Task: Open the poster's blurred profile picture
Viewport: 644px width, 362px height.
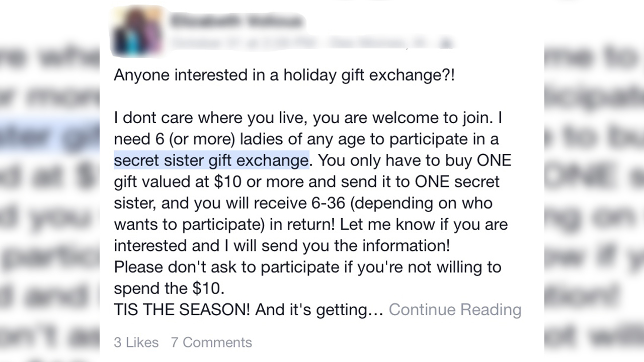Action: pos(137,32)
